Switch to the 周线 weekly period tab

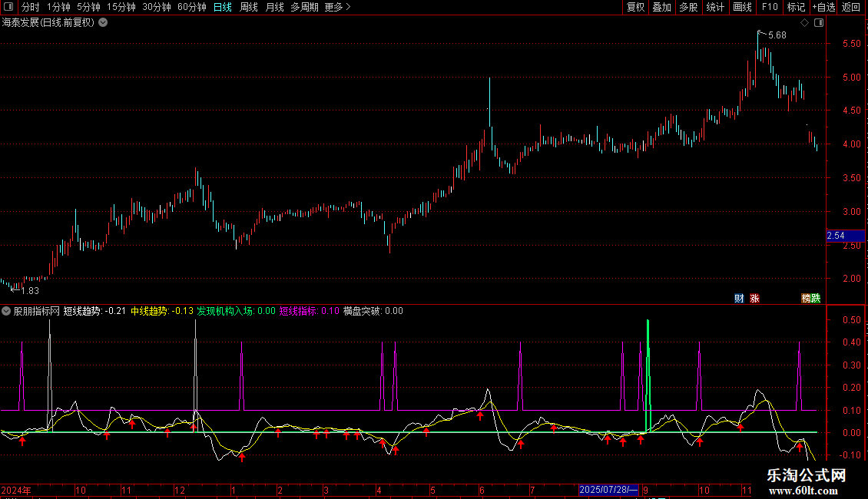tap(249, 8)
